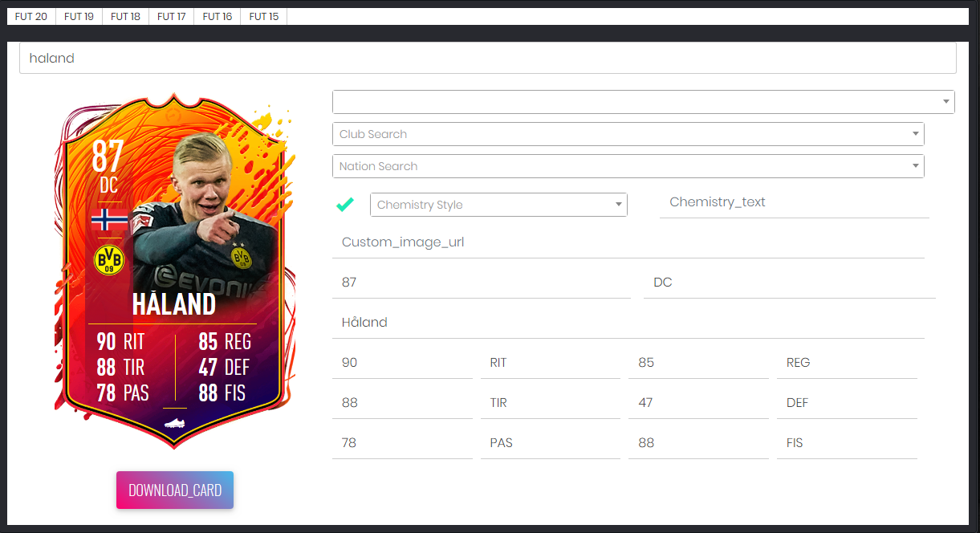Viewport: 980px width, 533px height.
Task: Open the Club Search dropdown
Action: (x=628, y=134)
